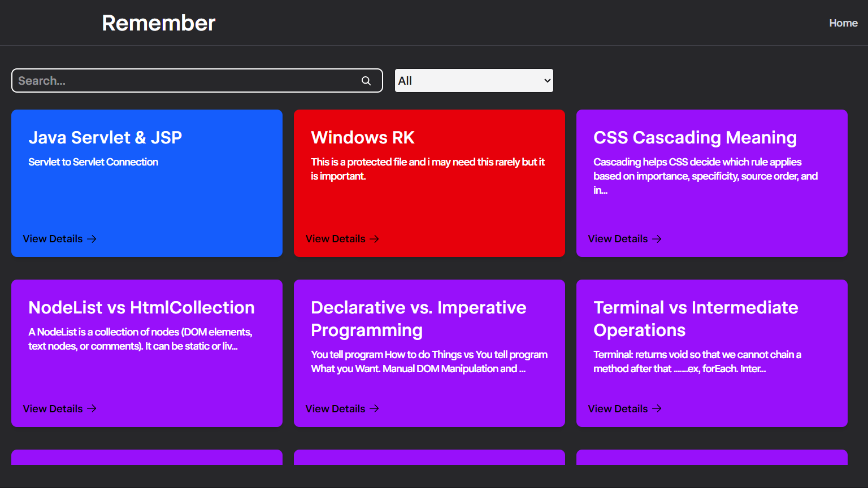Click the arrow icon on CSS Cascading Meaning card
This screenshot has height=488, width=868.
tap(657, 239)
